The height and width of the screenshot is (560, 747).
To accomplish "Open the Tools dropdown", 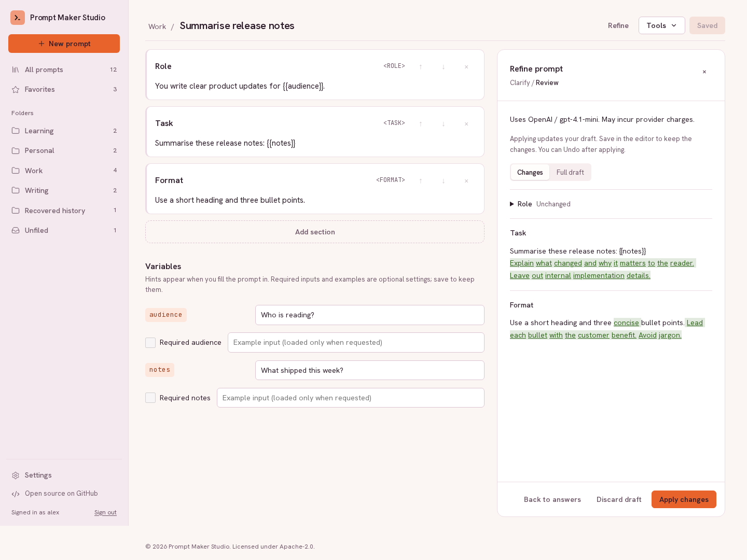I will pyautogui.click(x=662, y=25).
